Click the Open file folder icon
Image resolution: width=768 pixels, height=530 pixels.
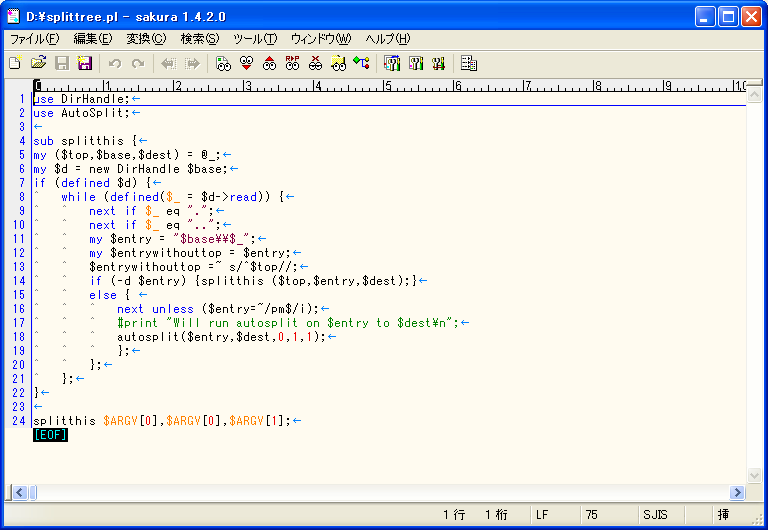coord(38,63)
